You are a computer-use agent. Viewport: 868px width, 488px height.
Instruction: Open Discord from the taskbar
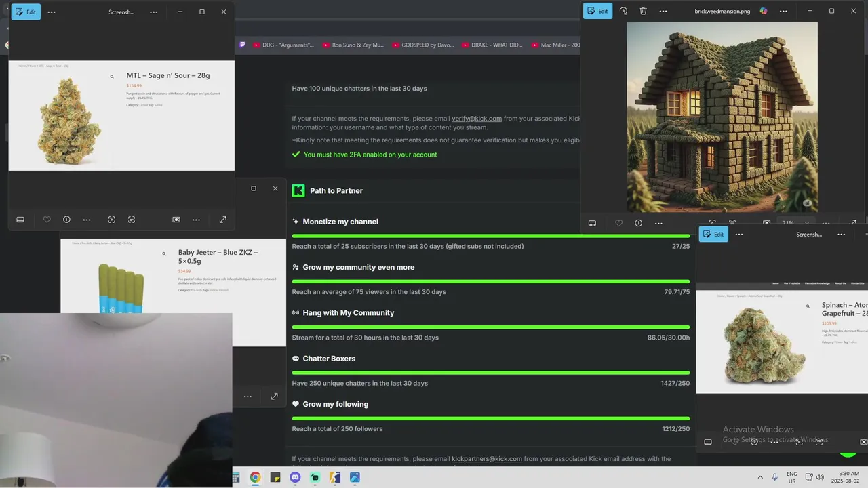295,477
